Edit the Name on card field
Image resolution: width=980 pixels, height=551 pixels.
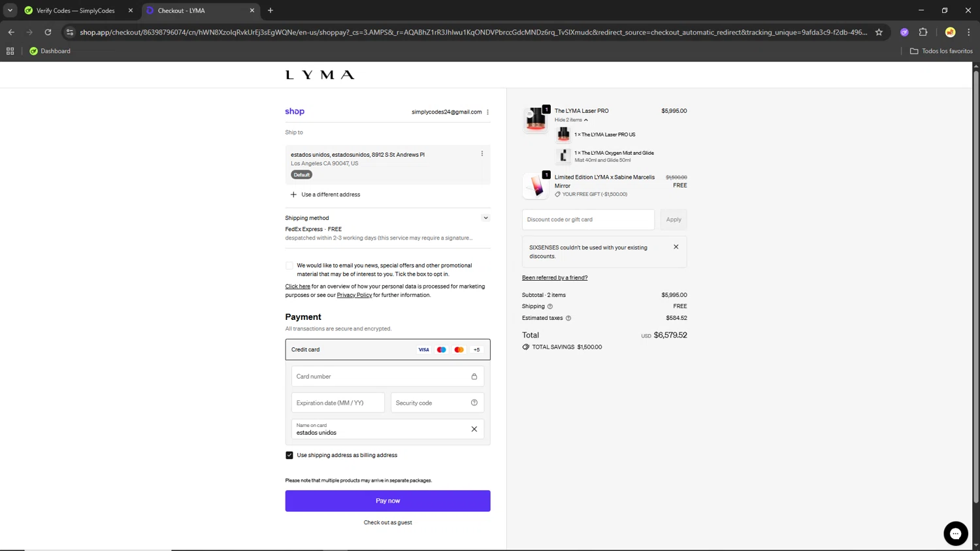pyautogui.click(x=387, y=429)
